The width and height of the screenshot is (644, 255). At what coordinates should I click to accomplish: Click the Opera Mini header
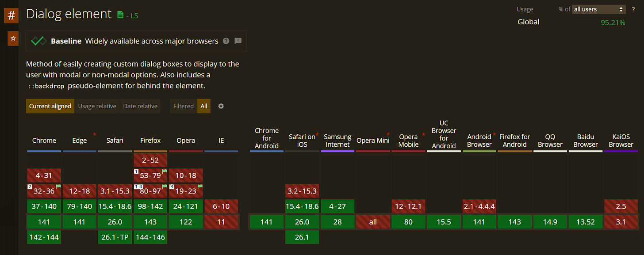pyautogui.click(x=373, y=141)
